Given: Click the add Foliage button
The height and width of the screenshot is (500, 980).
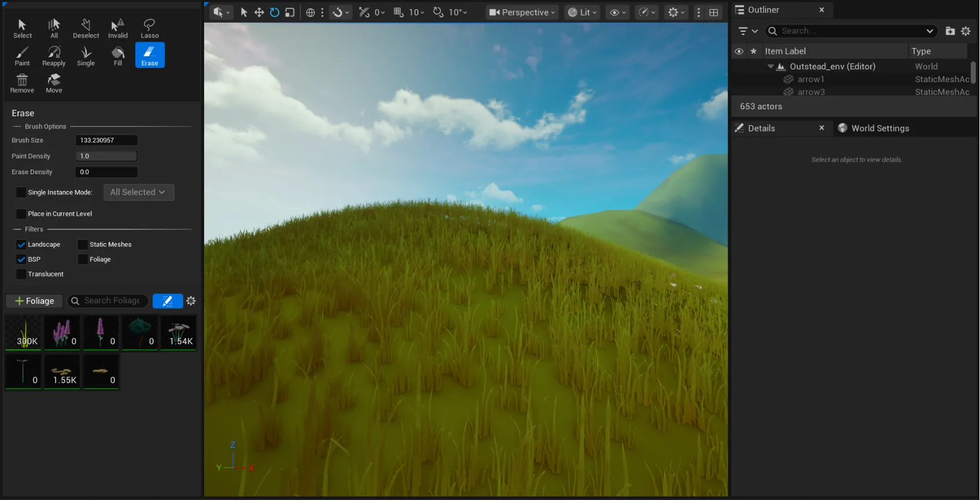Looking at the screenshot, I should (x=34, y=301).
